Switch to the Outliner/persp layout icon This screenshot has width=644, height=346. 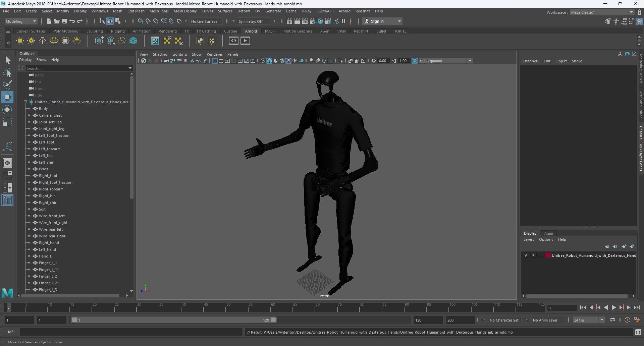pyautogui.click(x=7, y=200)
